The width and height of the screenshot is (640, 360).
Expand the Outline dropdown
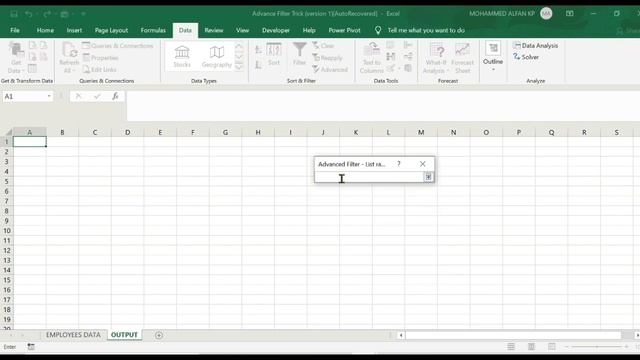pyautogui.click(x=493, y=57)
